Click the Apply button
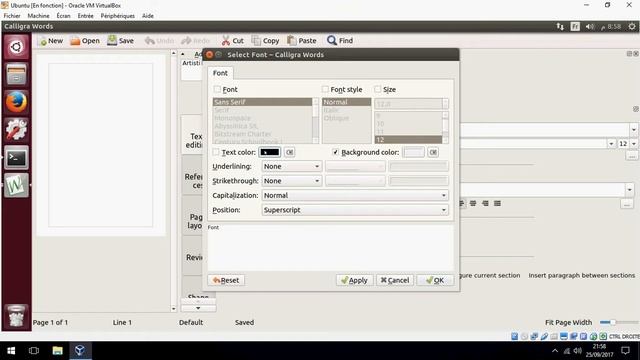This screenshot has width=640, height=360. click(x=354, y=280)
